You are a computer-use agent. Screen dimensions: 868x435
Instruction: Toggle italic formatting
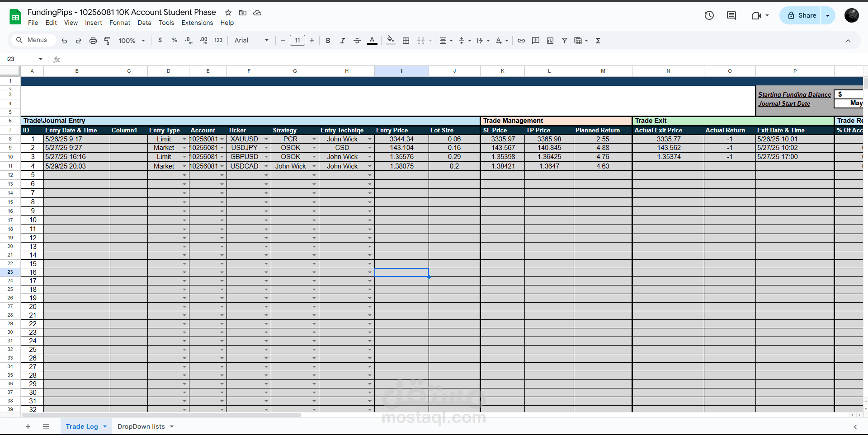pyautogui.click(x=343, y=41)
